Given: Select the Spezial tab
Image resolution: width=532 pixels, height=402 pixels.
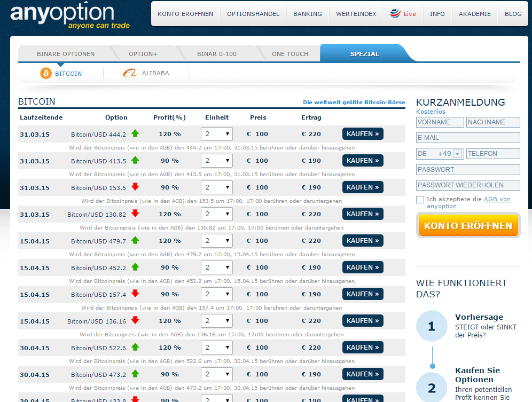Looking at the screenshot, I should [x=365, y=53].
